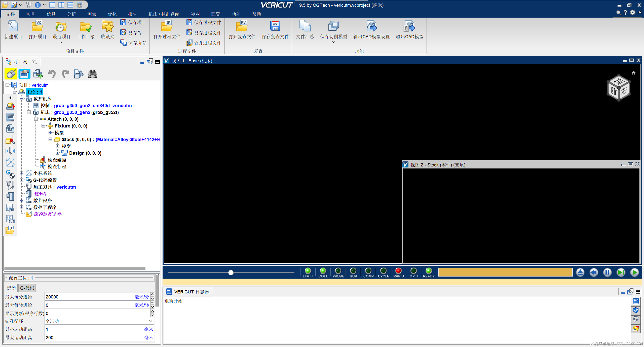The image size is (644, 347).
Task: Click the shield check icon in logger panel
Action: coord(636,310)
